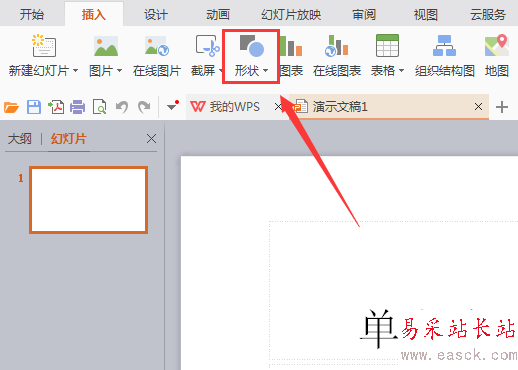Click the Export to PDF icon
Image resolution: width=518 pixels, height=370 pixels.
(x=56, y=107)
